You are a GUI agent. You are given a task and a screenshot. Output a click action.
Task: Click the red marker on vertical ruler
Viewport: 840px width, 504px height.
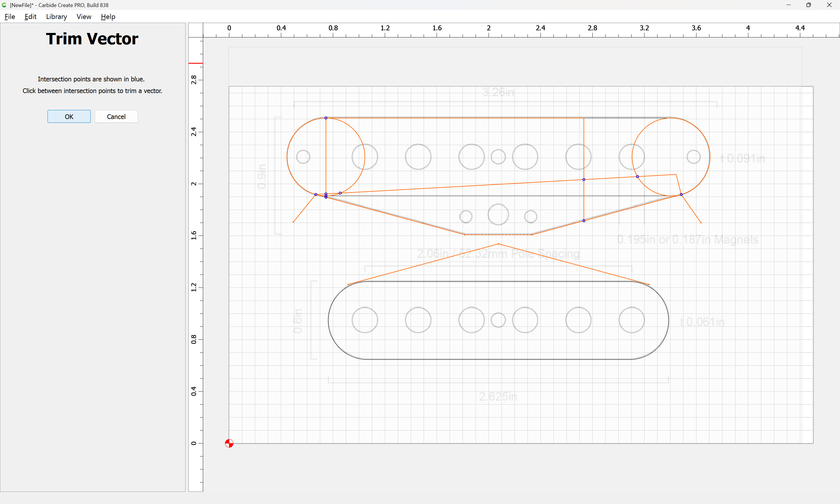(x=196, y=63)
